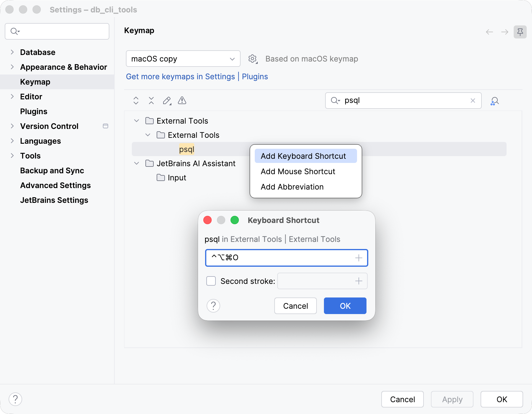The width and height of the screenshot is (532, 414).
Task: Click the Version Control project-level settings icon
Action: [x=106, y=126]
